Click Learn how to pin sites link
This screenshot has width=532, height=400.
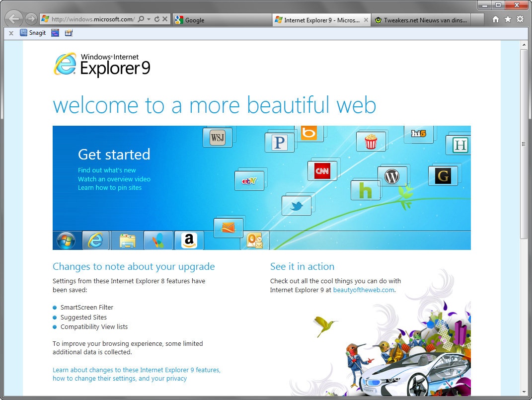point(110,188)
